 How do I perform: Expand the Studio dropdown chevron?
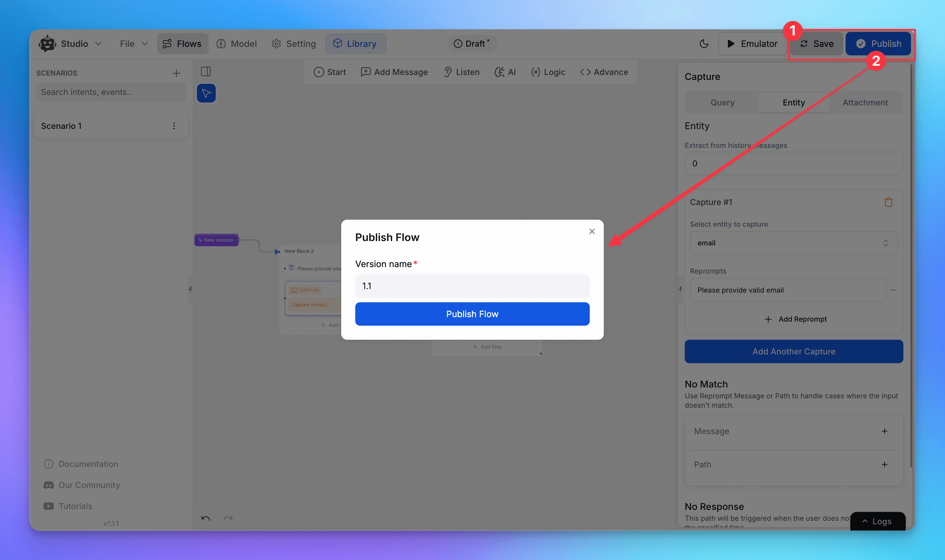tap(98, 44)
